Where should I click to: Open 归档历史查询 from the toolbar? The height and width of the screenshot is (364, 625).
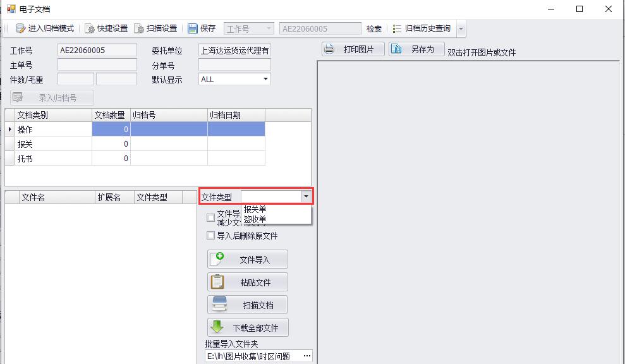(422, 28)
